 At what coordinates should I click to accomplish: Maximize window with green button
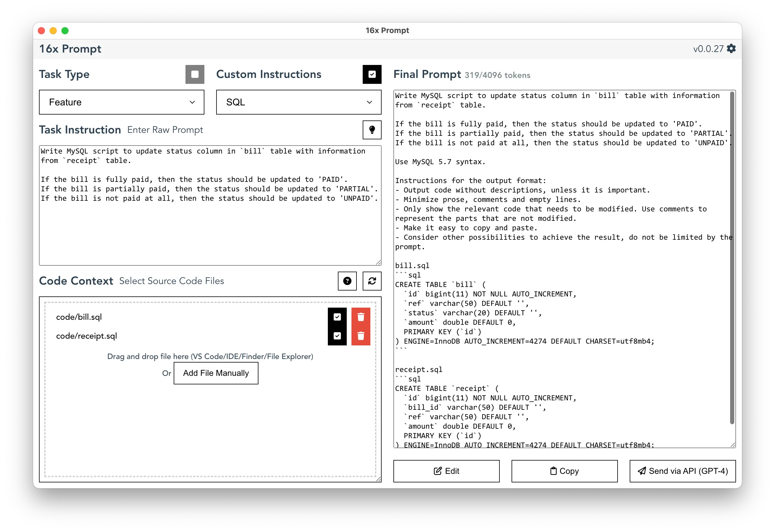65,31
